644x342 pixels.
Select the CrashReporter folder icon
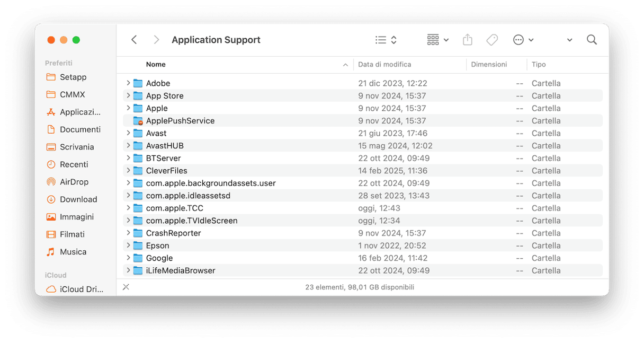click(x=138, y=233)
